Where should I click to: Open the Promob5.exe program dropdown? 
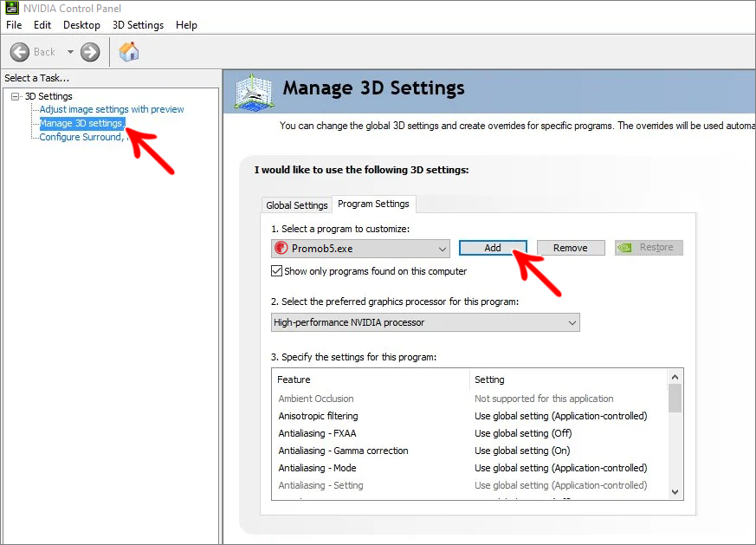(360, 249)
